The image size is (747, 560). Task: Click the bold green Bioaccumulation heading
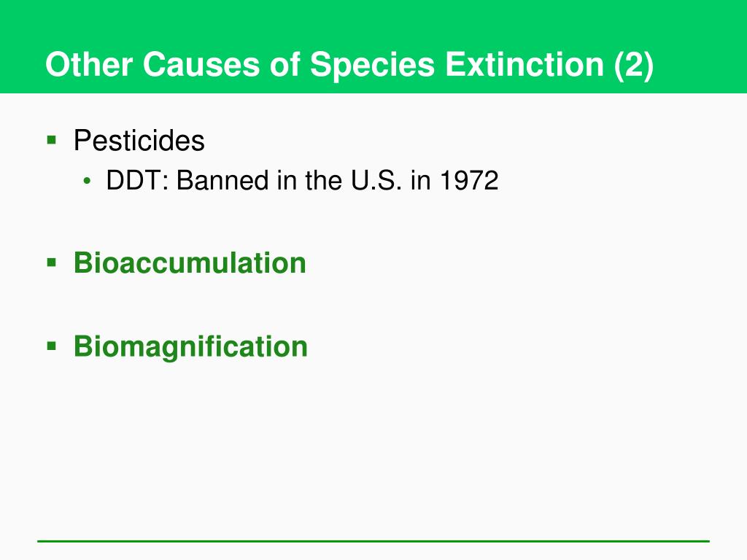point(190,262)
